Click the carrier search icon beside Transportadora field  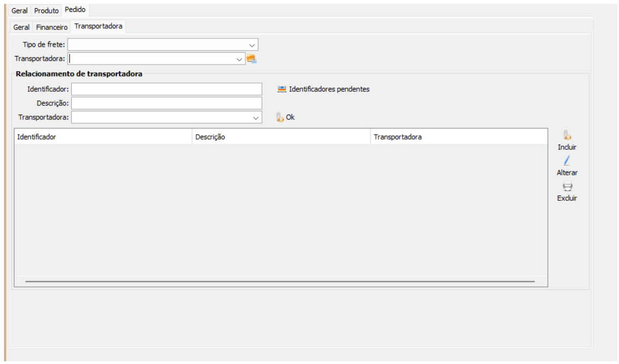click(x=251, y=59)
